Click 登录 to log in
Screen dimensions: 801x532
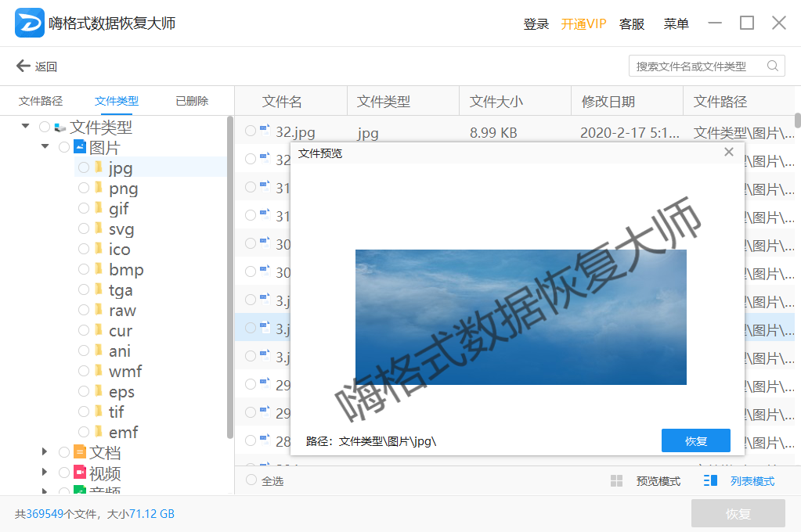click(536, 23)
